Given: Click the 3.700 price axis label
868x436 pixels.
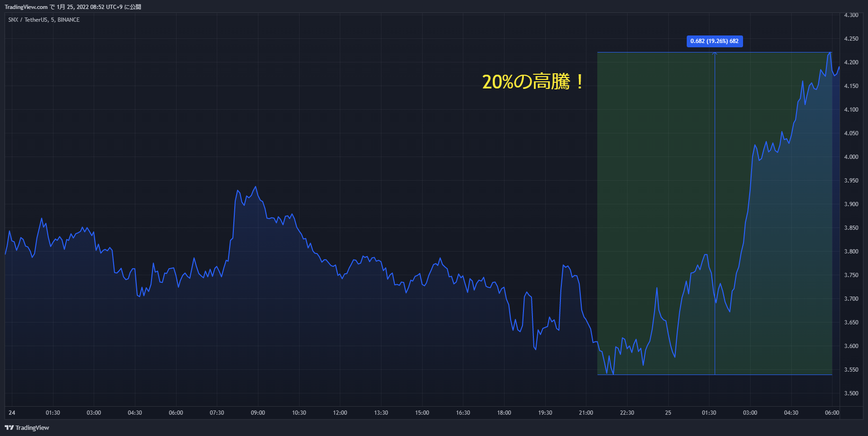Looking at the screenshot, I should (851, 299).
